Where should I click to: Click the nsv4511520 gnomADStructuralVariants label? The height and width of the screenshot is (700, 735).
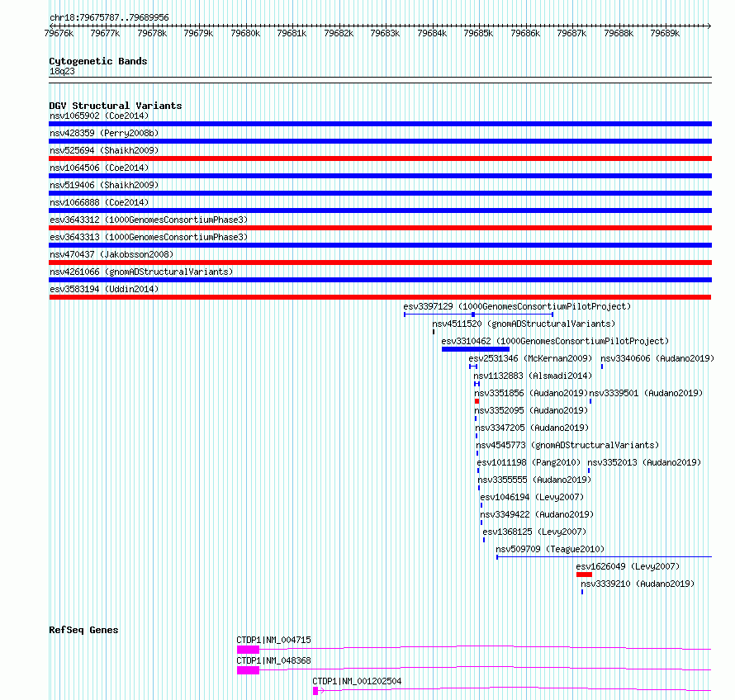click(524, 324)
